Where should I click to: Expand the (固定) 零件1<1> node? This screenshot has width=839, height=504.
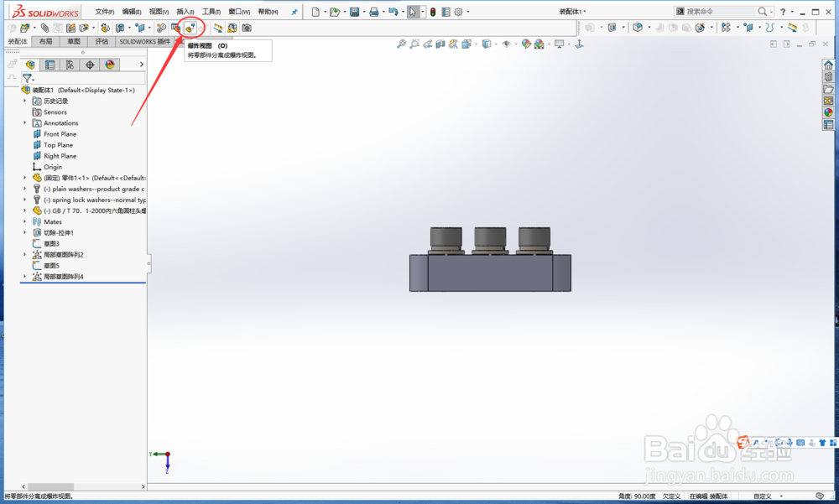coord(24,178)
